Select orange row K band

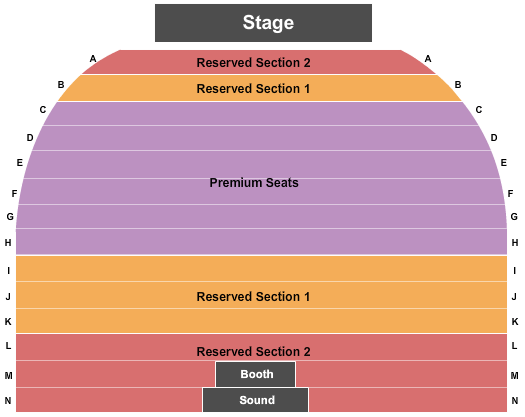point(261,321)
